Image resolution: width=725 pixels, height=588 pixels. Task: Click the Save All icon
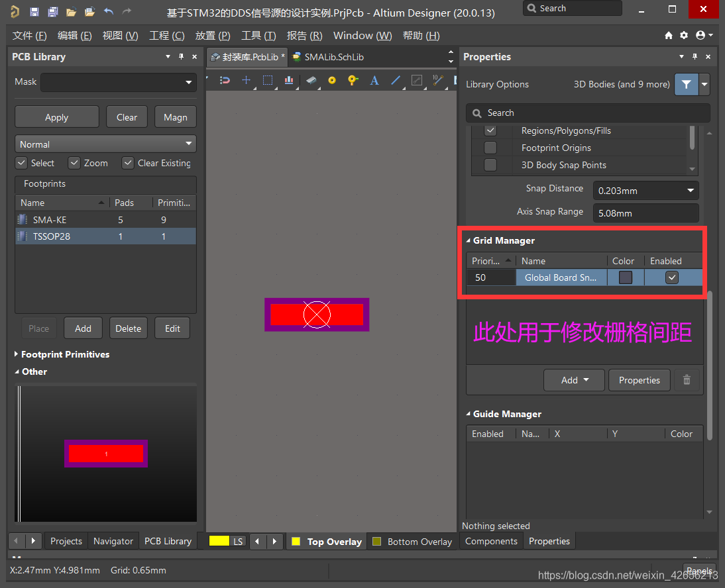point(53,11)
